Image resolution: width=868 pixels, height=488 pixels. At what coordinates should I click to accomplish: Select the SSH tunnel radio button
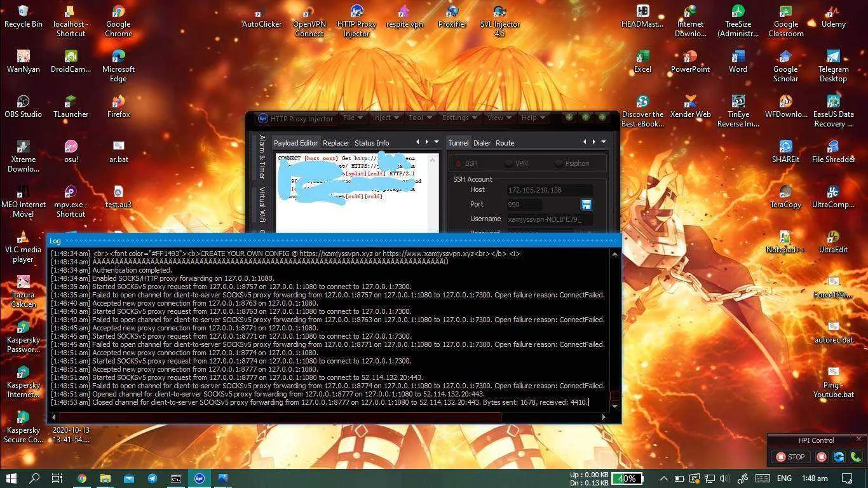pyautogui.click(x=465, y=163)
